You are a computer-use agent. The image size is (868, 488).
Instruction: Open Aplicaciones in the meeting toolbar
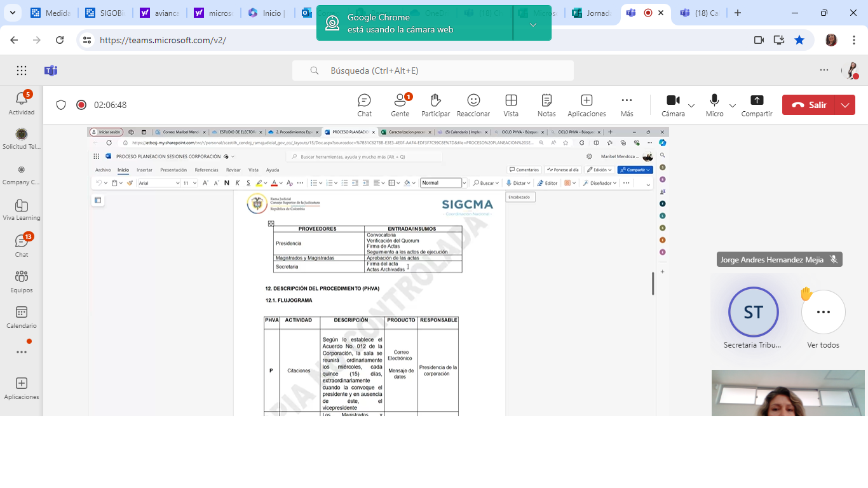pos(587,105)
